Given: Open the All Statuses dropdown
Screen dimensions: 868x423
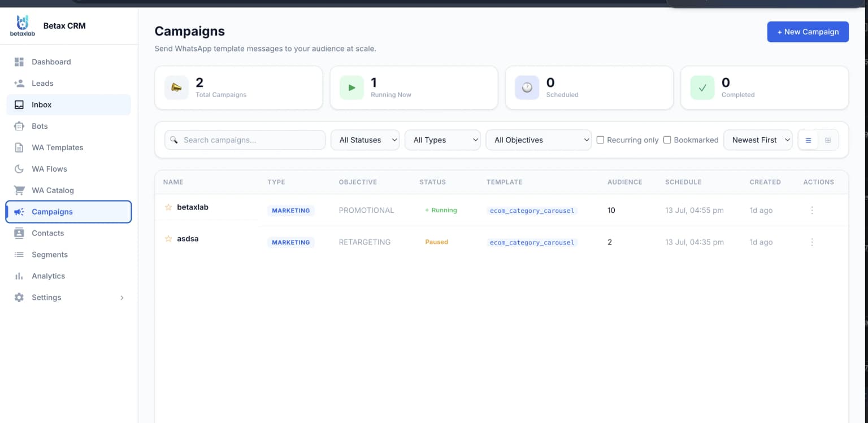Looking at the screenshot, I should point(365,140).
